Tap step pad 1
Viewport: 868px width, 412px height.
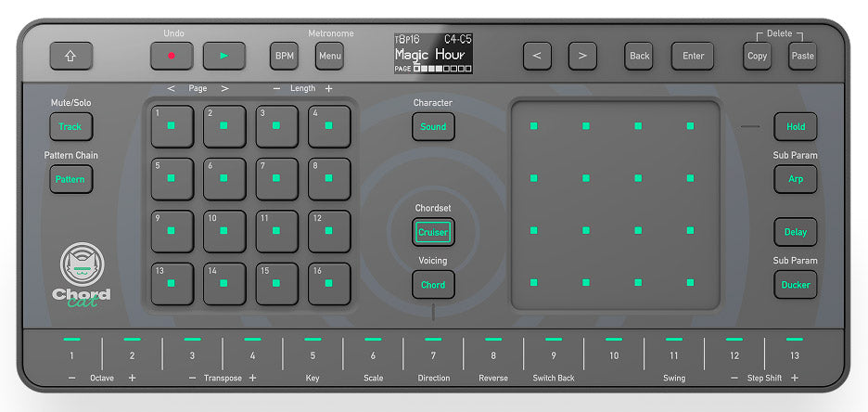[x=172, y=127]
